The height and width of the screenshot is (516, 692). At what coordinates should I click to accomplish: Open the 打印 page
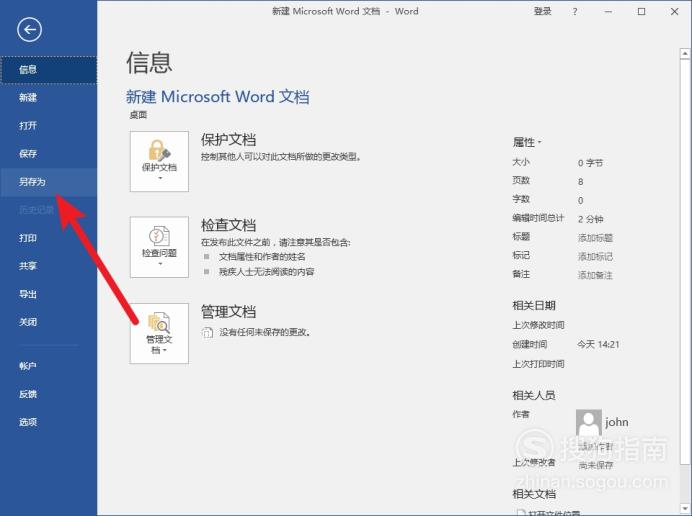[49, 238]
